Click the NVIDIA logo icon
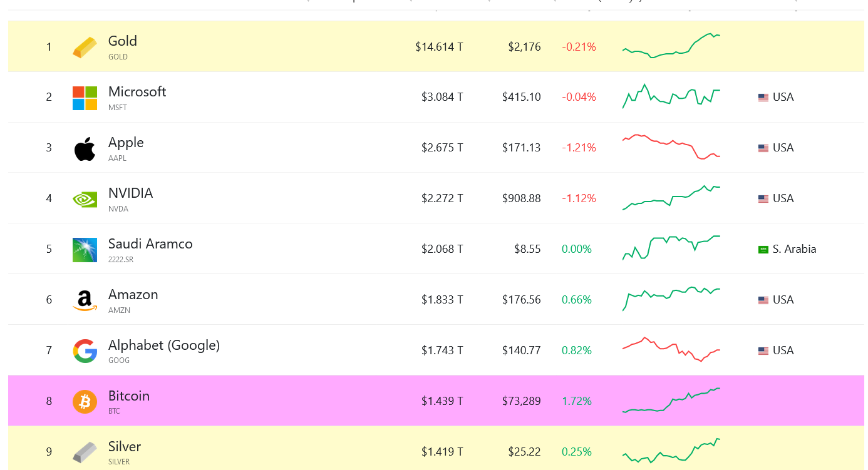868x470 pixels. 85,199
